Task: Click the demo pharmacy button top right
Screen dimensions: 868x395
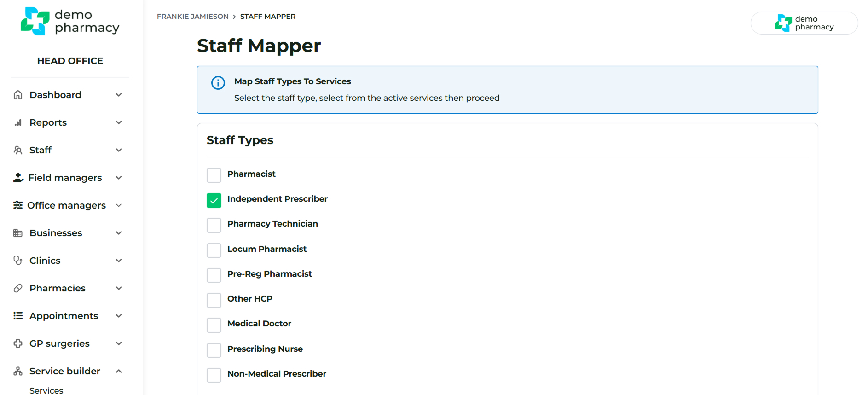Action: click(804, 23)
